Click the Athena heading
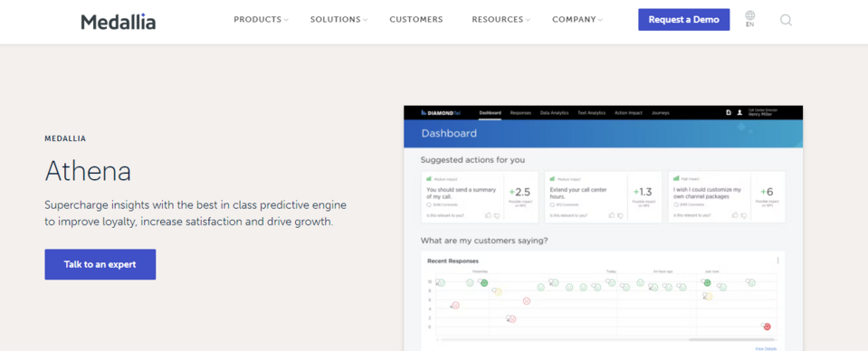The height and width of the screenshot is (351, 868). point(88,171)
